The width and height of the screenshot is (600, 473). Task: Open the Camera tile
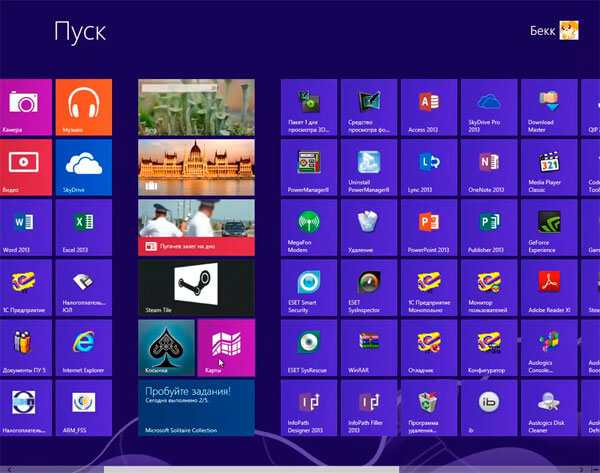(26, 107)
